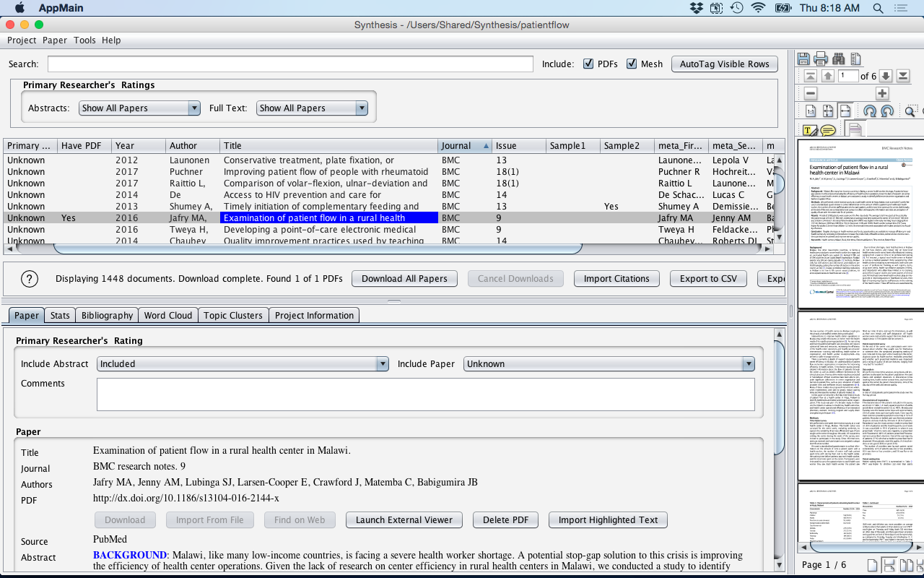Toggle the PDFs include checkbox
Screen dimensions: 924x578
(588, 64)
